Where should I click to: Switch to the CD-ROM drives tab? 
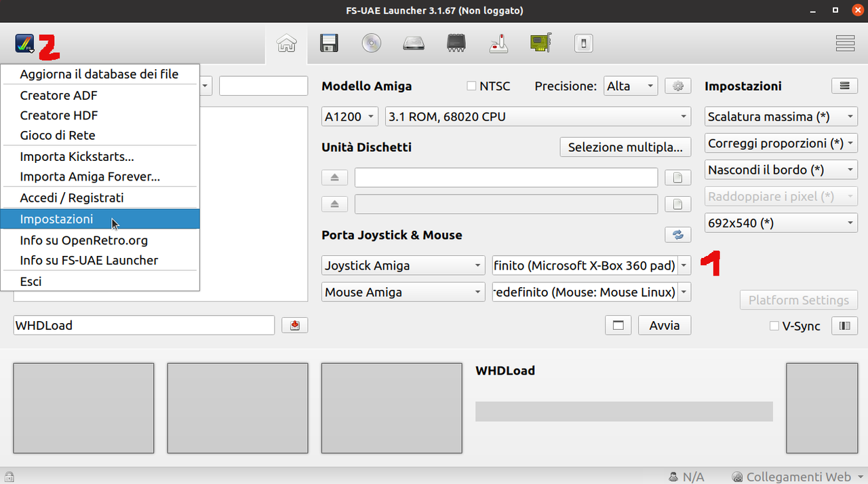[371, 44]
